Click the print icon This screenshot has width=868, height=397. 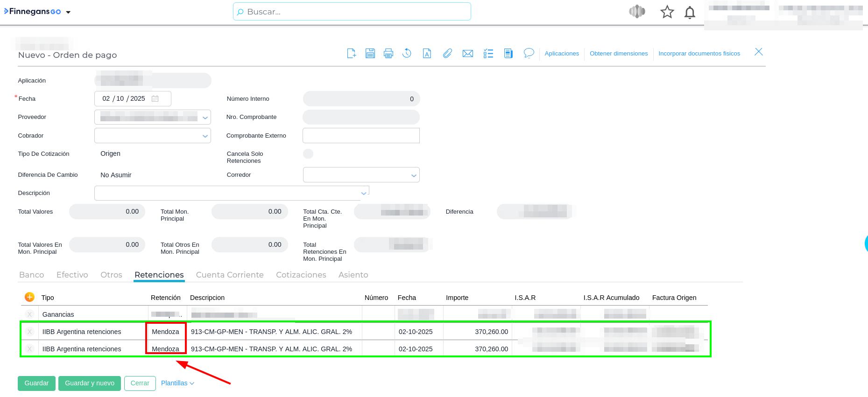click(388, 54)
